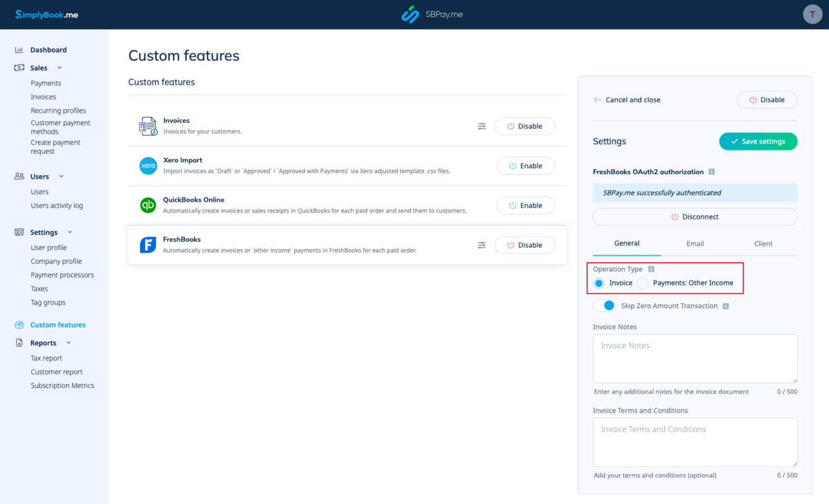Enable the Xero Import feature

[x=526, y=166]
